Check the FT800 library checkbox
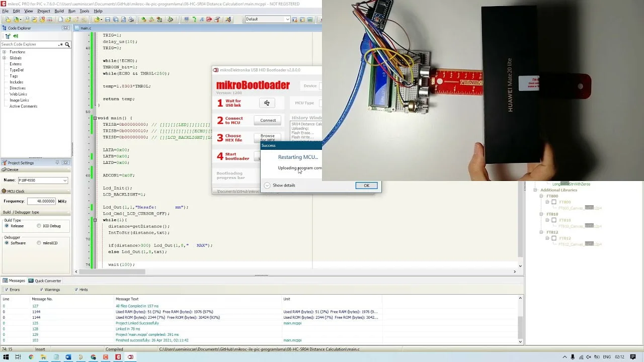 pyautogui.click(x=554, y=202)
